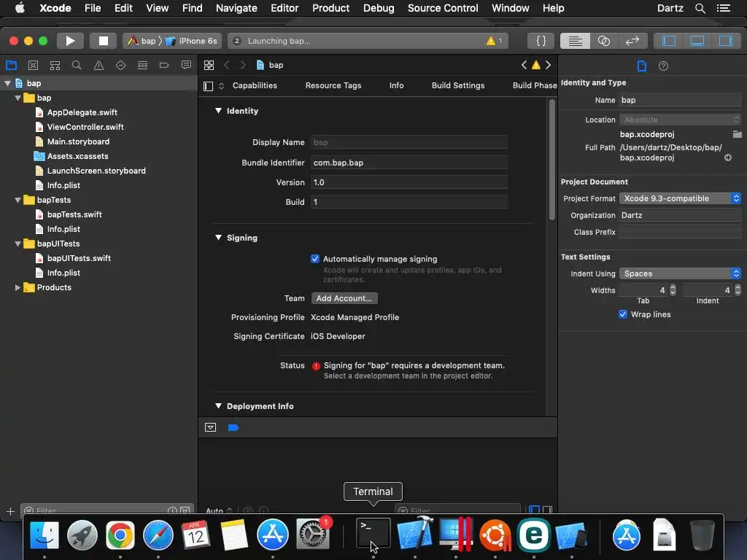Choose location folder icon for bap.xcodeproj
The width and height of the screenshot is (747, 560).
point(737,134)
